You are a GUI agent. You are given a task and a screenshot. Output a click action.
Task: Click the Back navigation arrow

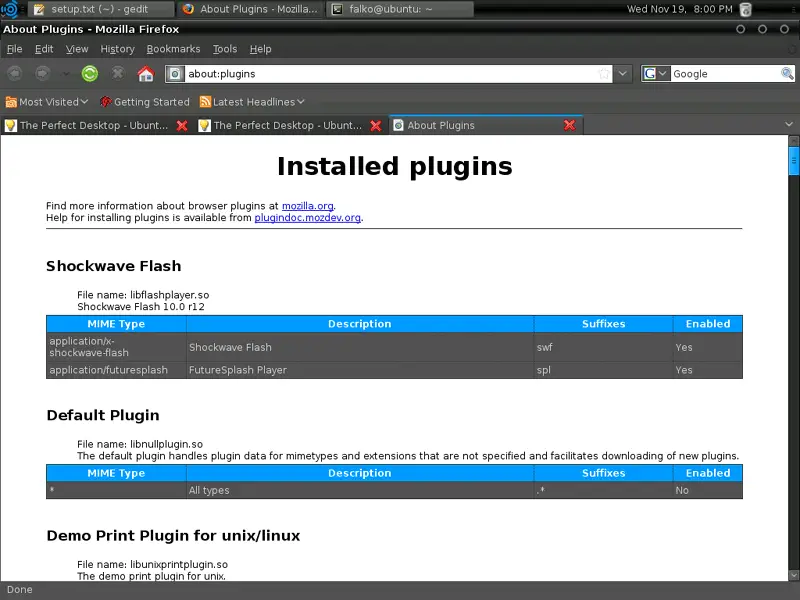click(x=15, y=74)
